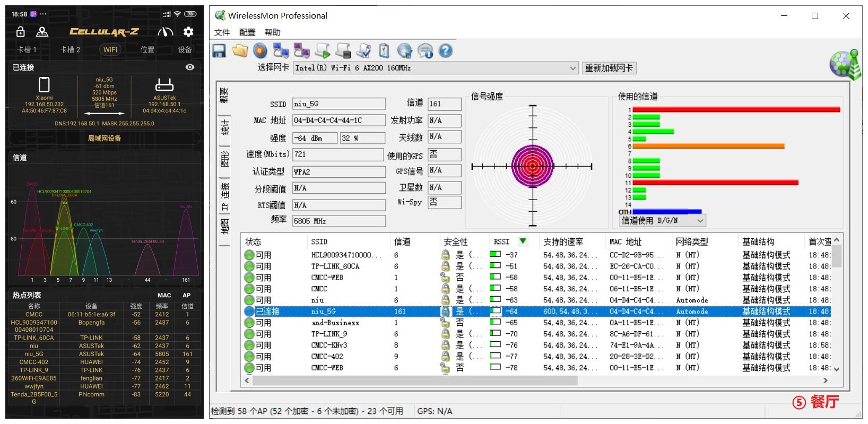Click the 重新加载网卡 button
This screenshot has width=868, height=424.
point(609,68)
